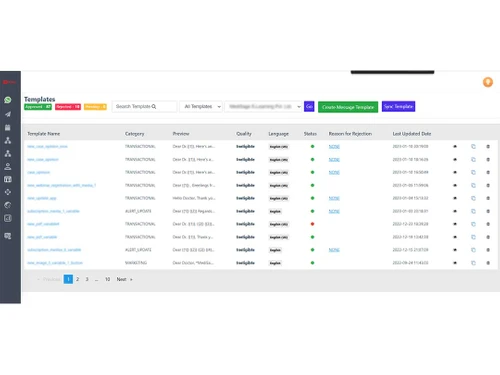Viewport: 500px width, 375px height.
Task: Open the chat messages sidebar icon
Action: (x=8, y=236)
